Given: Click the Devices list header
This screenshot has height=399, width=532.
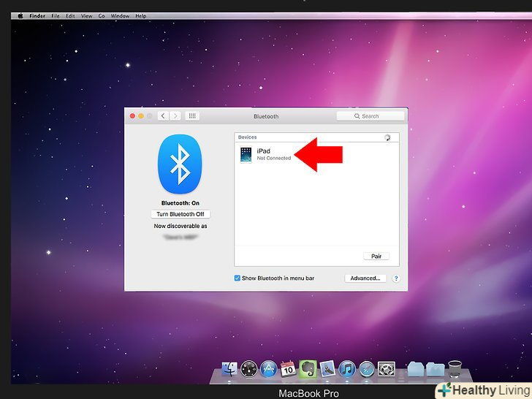Looking at the screenshot, I should coord(316,137).
